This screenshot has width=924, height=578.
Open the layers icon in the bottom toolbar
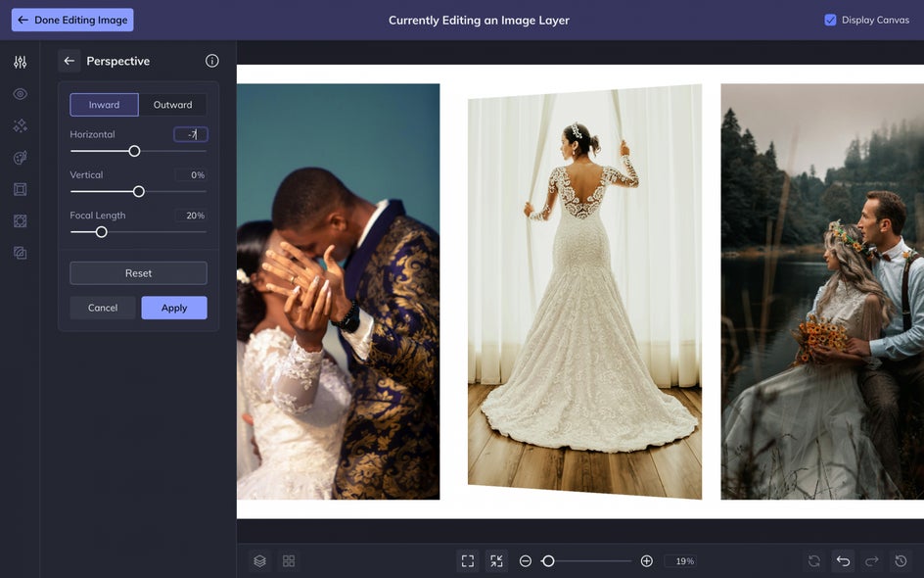(x=260, y=561)
